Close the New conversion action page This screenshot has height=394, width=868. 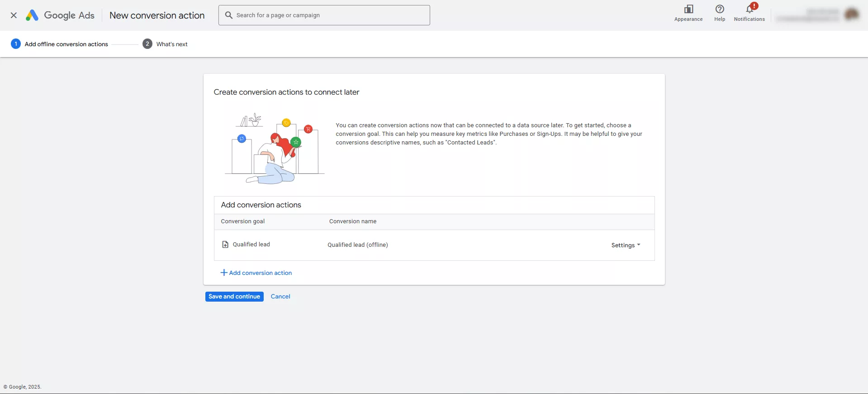point(14,15)
